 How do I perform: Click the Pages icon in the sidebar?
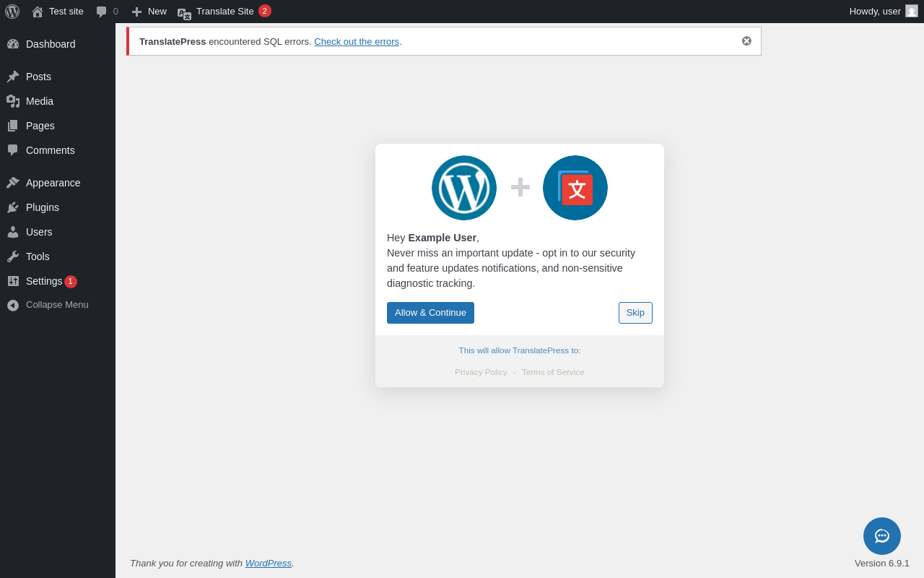tap(13, 126)
